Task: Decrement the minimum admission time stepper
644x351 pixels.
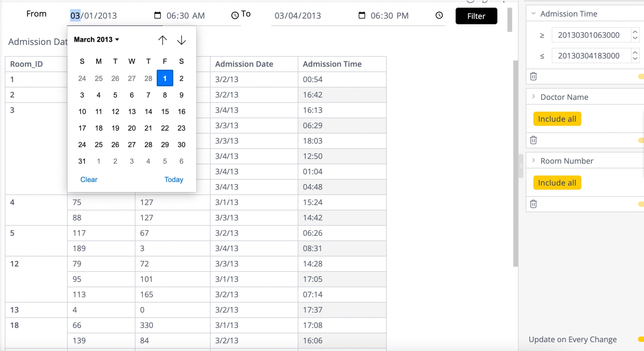Action: pyautogui.click(x=635, y=38)
